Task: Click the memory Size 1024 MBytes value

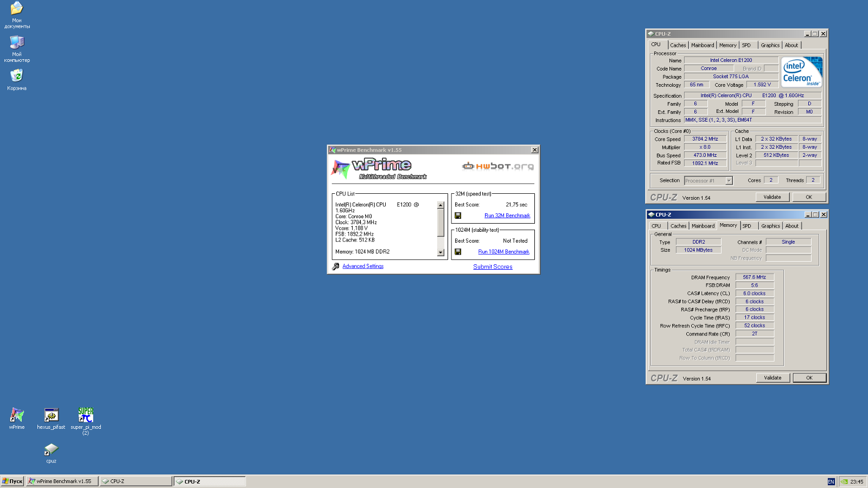Action: [x=698, y=250]
